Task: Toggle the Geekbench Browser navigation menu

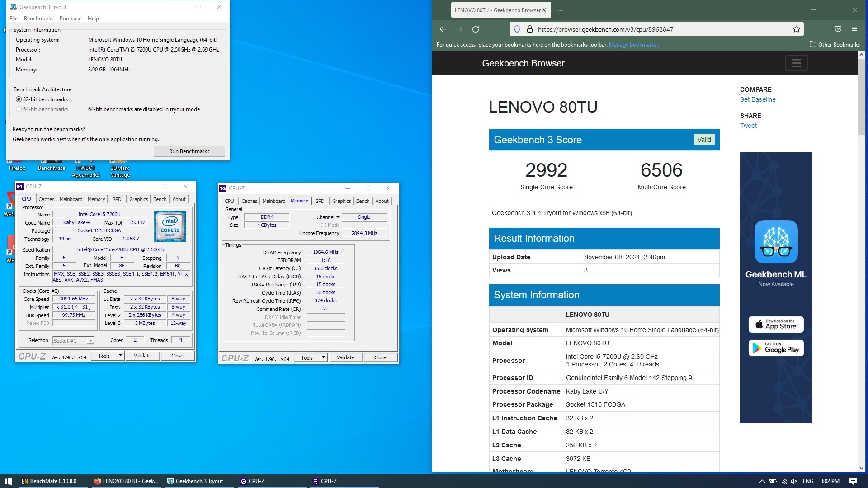Action: coord(797,63)
